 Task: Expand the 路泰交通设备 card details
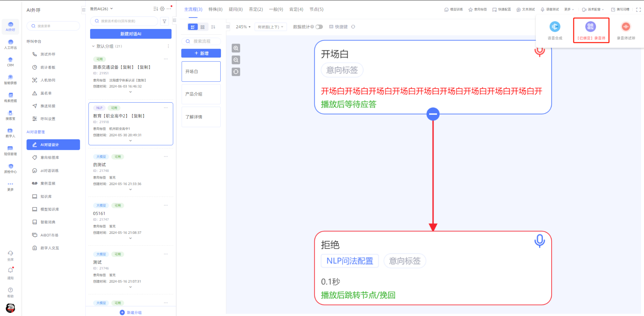(130, 92)
